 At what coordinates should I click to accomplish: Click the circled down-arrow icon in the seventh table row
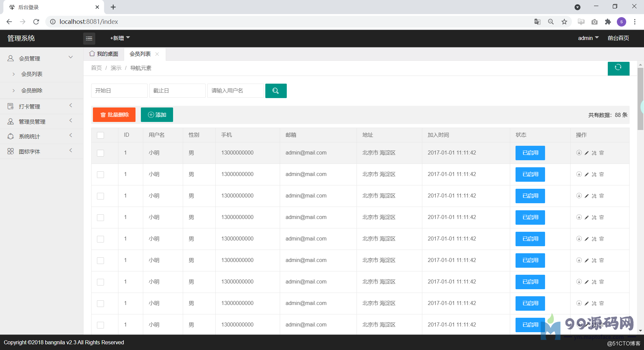579,282
